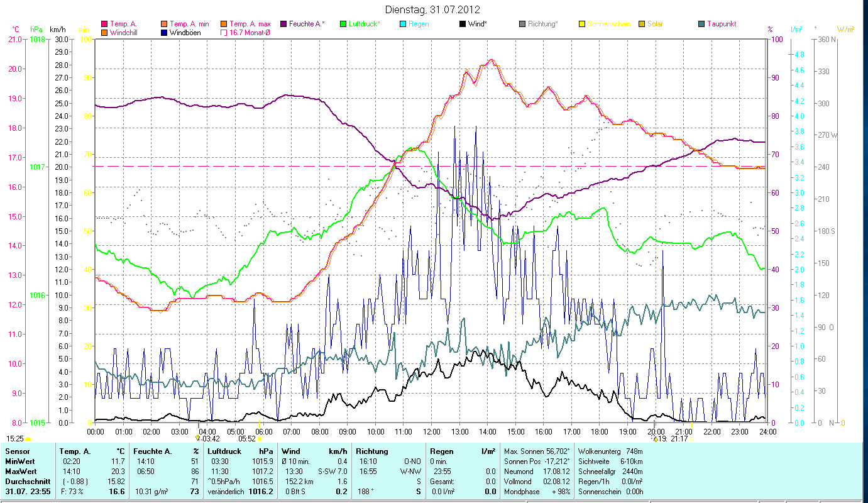Screen dimensions: 868x503
Task: Click the 12:00 label on the time axis
Action: pyautogui.click(x=432, y=432)
